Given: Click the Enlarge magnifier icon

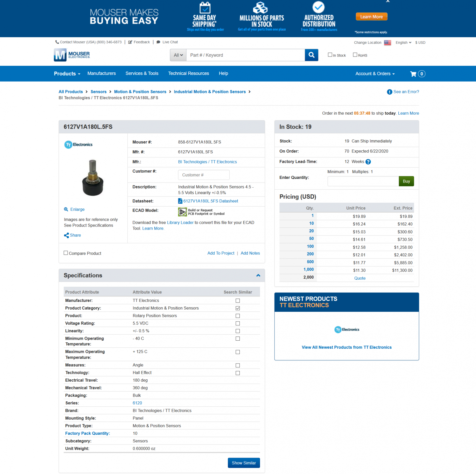Looking at the screenshot, I should pos(66,209).
